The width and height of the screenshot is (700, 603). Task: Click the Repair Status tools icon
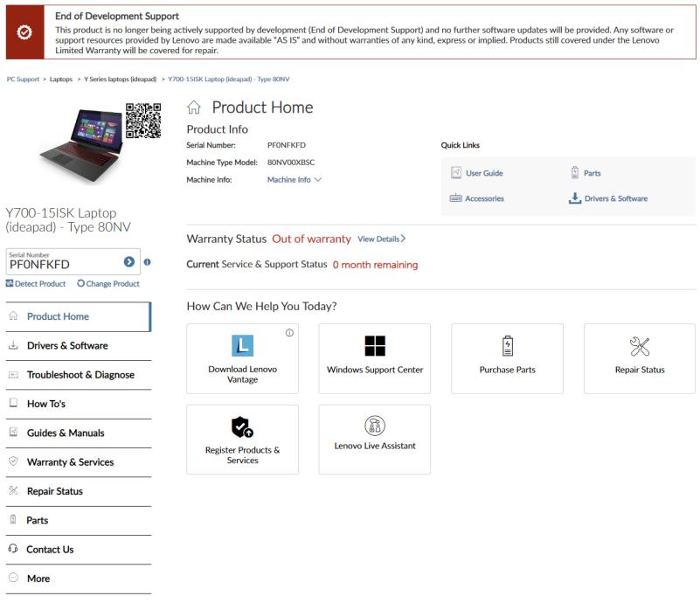[x=640, y=346]
